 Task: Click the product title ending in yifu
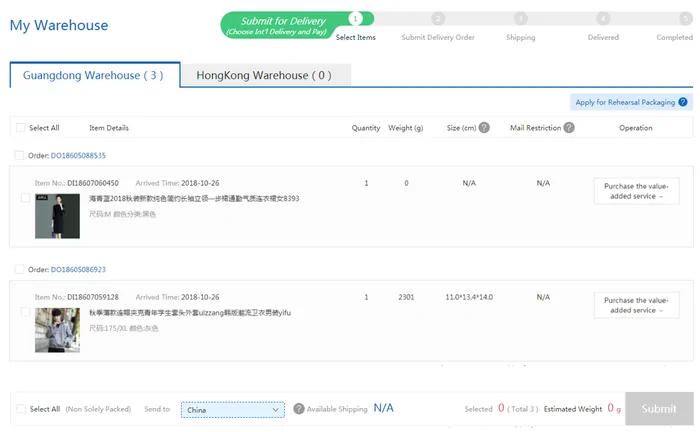[x=190, y=312]
